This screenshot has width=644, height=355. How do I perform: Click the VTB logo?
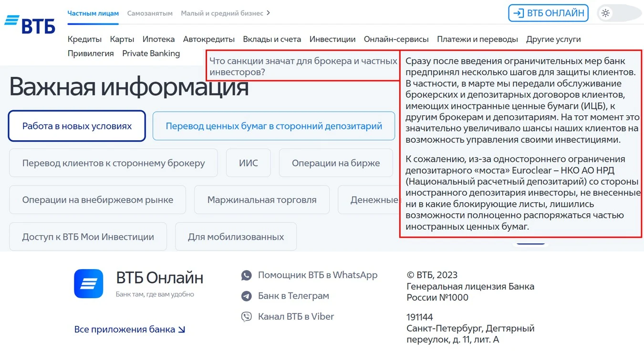30,24
